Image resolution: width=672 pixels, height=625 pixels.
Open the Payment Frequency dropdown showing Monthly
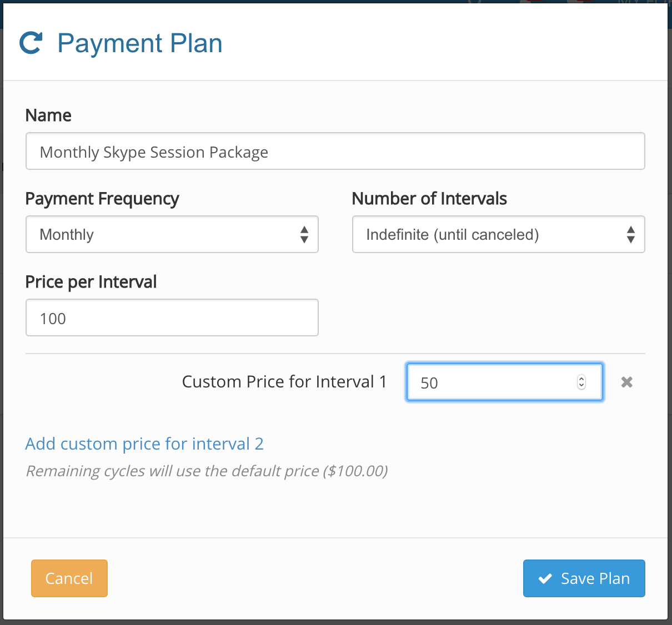(172, 234)
